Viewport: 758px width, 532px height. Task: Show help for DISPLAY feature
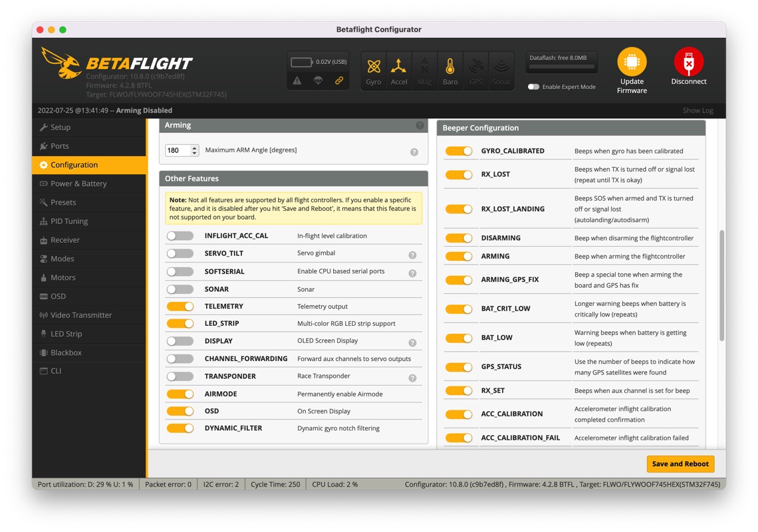(x=412, y=342)
